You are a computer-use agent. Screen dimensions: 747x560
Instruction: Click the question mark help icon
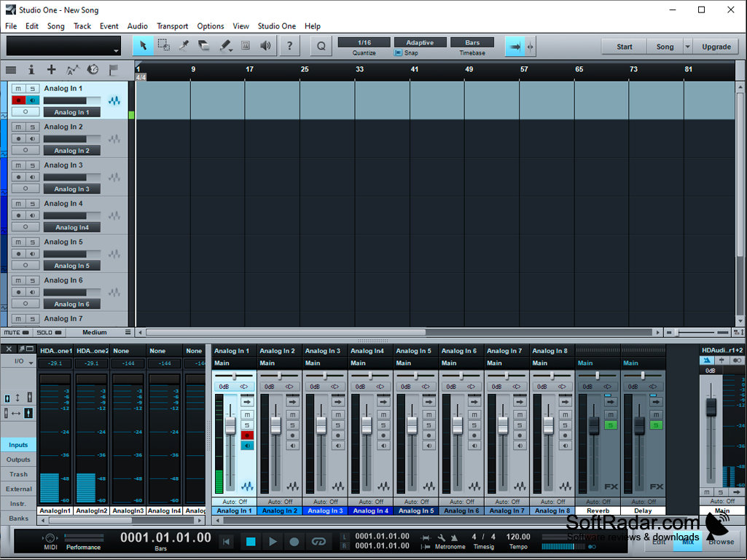click(x=289, y=46)
